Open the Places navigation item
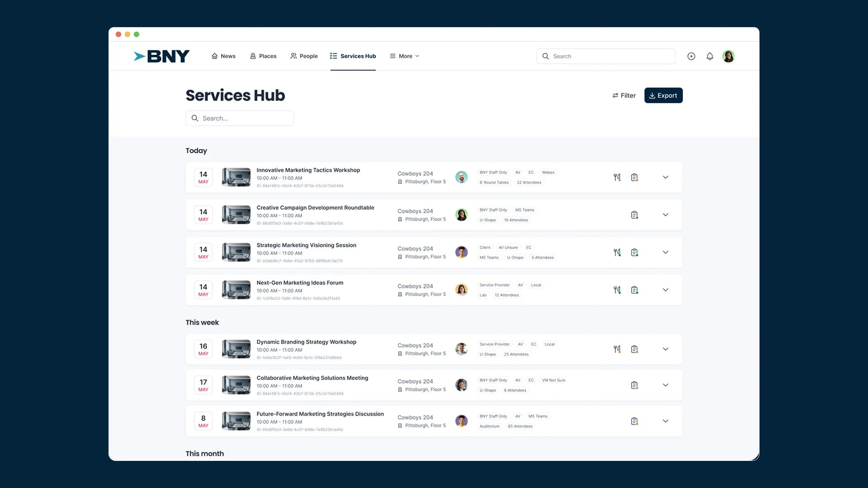The image size is (868, 488). [x=263, y=56]
